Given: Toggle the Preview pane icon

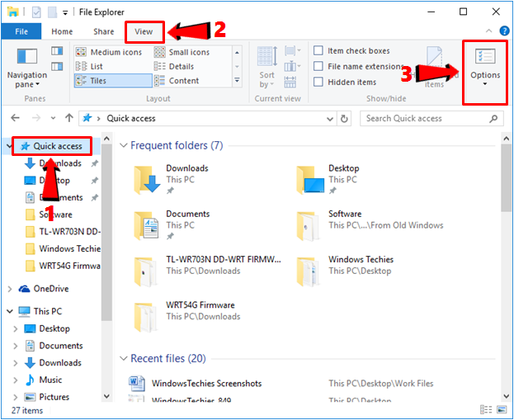Looking at the screenshot, I should pos(57,51).
